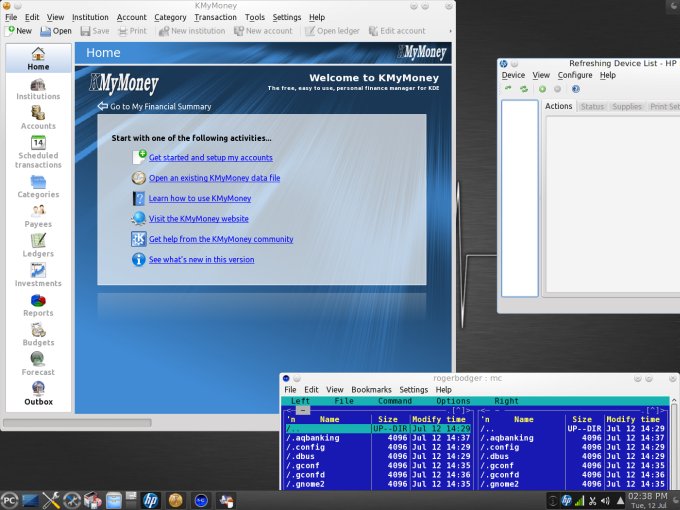
Task: Open the mc Command dropdown menu
Action: (394, 401)
